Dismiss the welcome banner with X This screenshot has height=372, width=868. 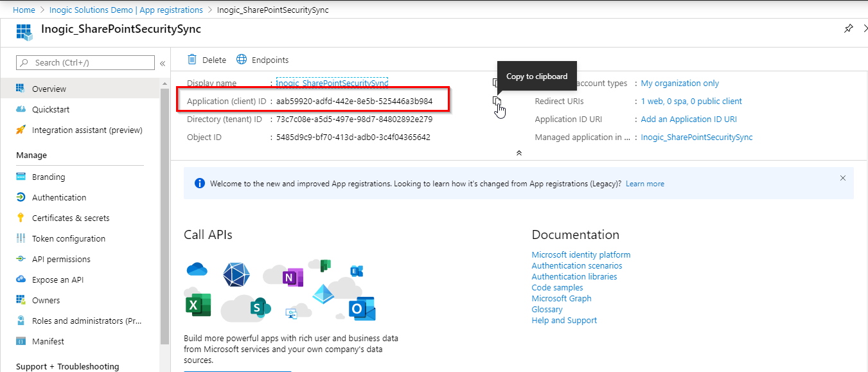point(843,178)
